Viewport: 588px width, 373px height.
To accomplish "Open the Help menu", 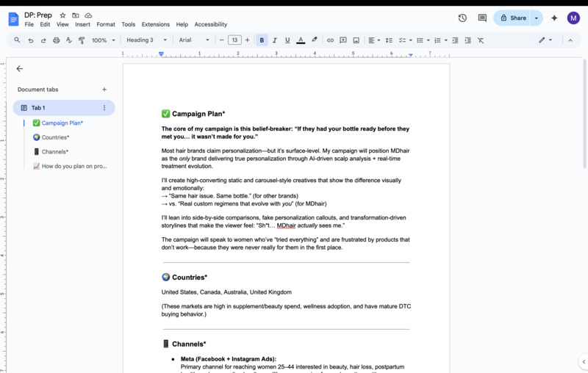I will [x=182, y=24].
